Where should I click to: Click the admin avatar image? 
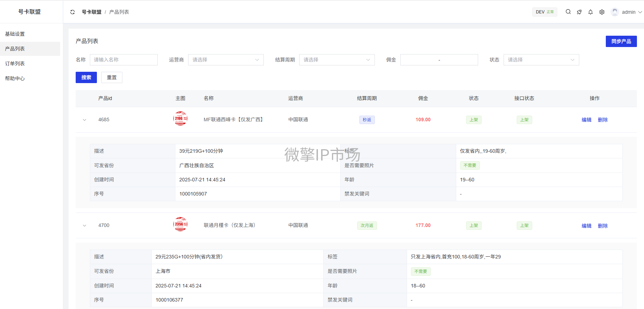pos(615,12)
